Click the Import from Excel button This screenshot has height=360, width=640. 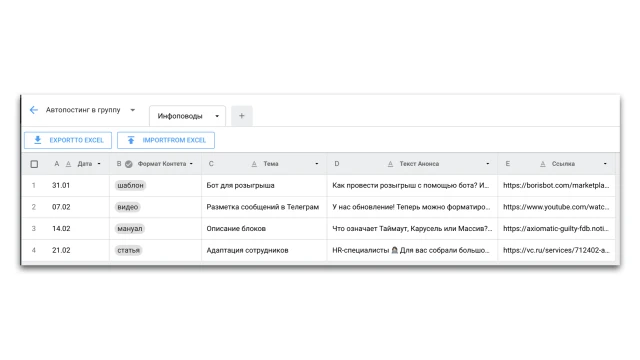coord(166,140)
